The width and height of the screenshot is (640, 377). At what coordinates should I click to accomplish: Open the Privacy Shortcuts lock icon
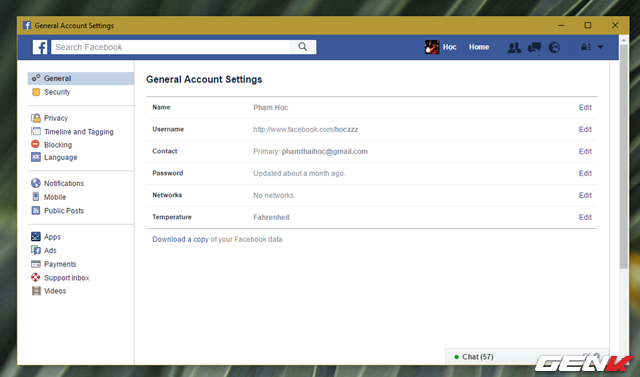(586, 47)
